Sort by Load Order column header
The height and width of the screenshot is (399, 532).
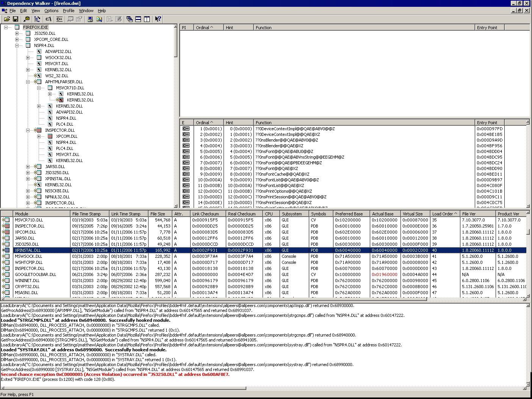(446, 214)
